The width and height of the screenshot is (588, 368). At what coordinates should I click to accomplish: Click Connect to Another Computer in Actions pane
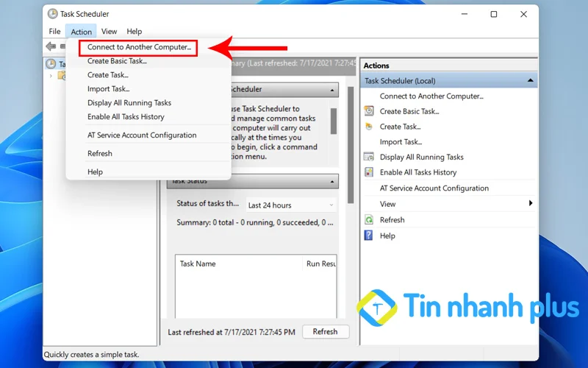[x=431, y=96]
